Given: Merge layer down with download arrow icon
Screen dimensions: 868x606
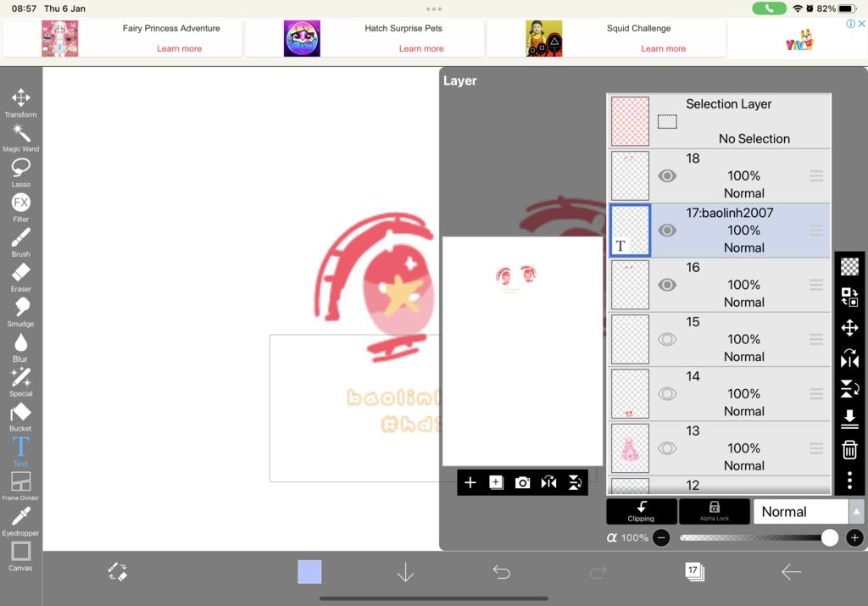Looking at the screenshot, I should 849,419.
